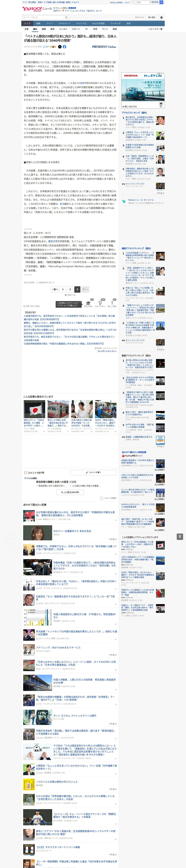Viewport: 186px width, 868px height.
Task: Click PRESIDENT Online publisher logo
Action: (104, 47)
